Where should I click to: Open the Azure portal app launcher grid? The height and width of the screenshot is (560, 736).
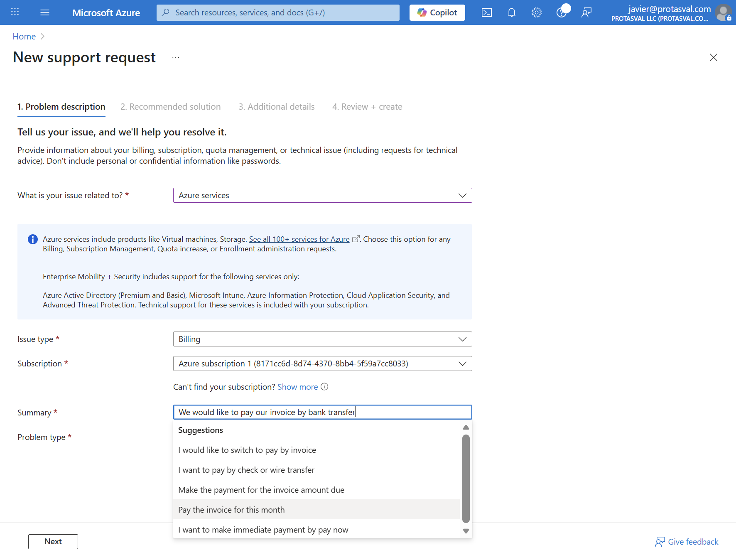point(15,12)
